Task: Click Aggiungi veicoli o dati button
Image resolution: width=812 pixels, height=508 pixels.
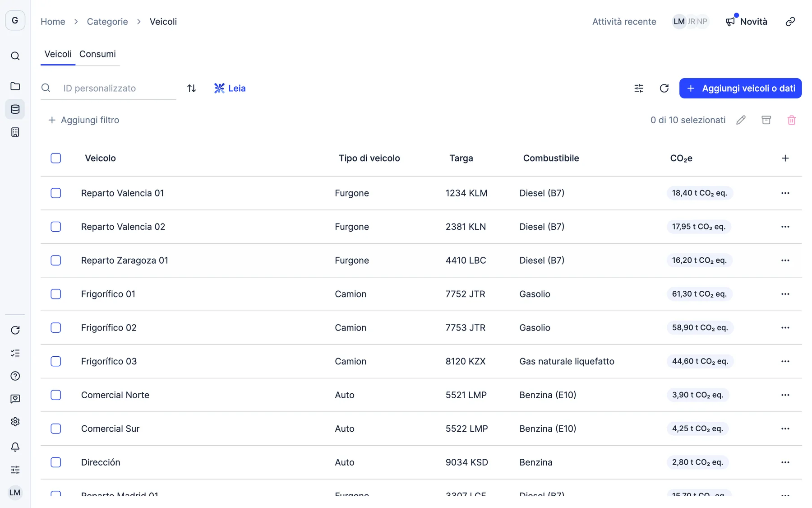Action: (x=740, y=88)
